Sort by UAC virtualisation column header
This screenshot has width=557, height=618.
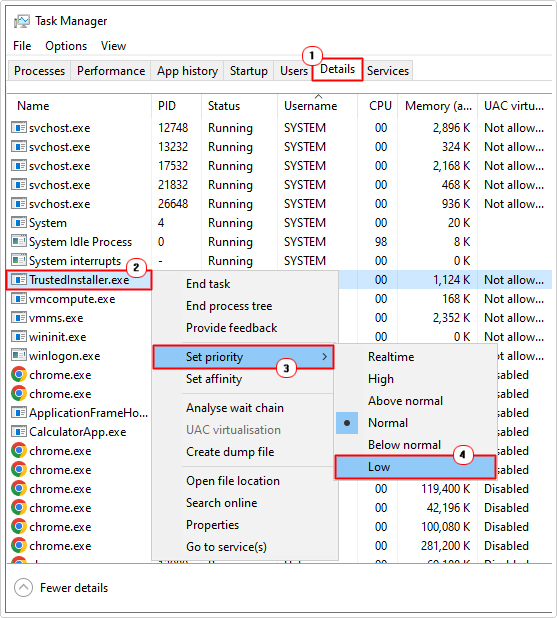514,106
